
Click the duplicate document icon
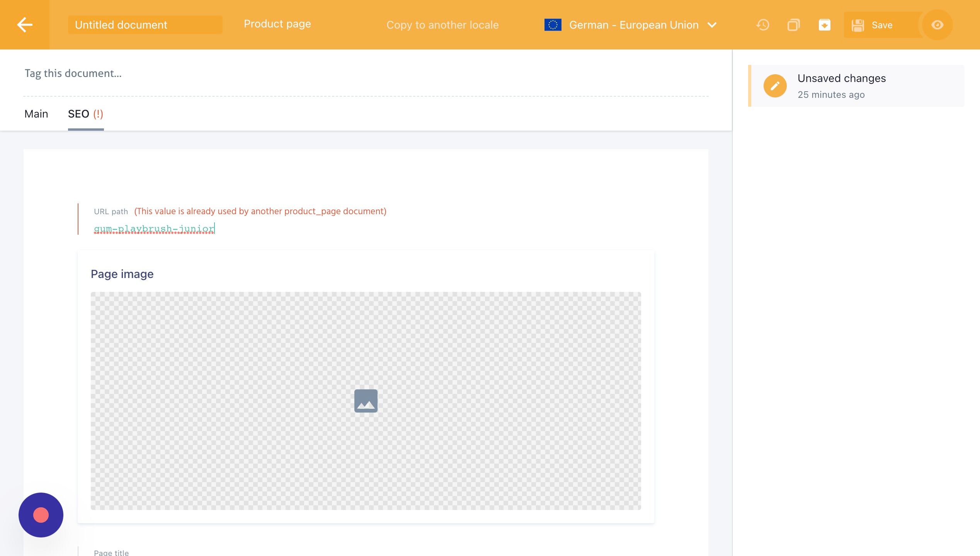[793, 25]
